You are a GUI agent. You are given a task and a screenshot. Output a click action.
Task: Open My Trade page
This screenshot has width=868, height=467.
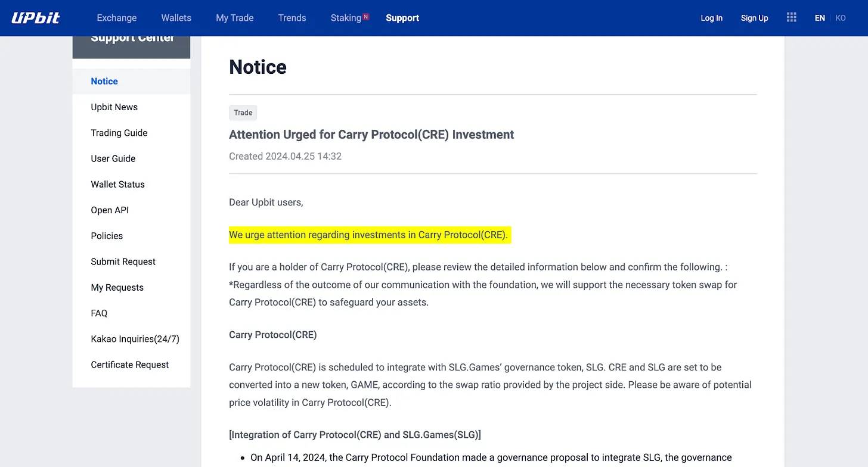click(235, 18)
